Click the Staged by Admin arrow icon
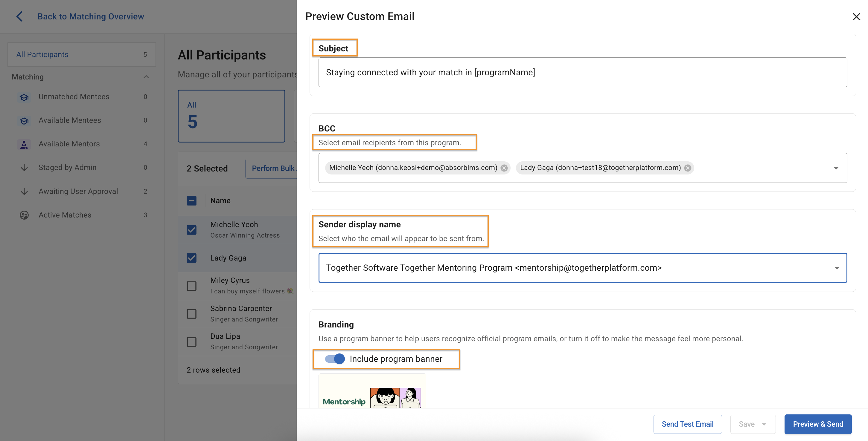 click(24, 168)
